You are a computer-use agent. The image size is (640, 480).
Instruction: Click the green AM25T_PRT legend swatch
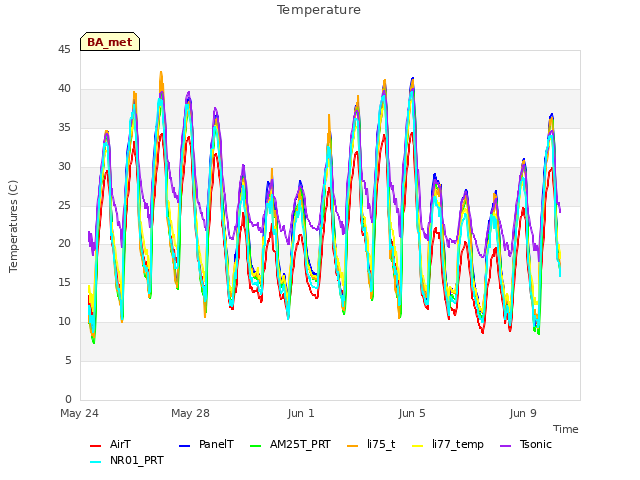point(255,446)
